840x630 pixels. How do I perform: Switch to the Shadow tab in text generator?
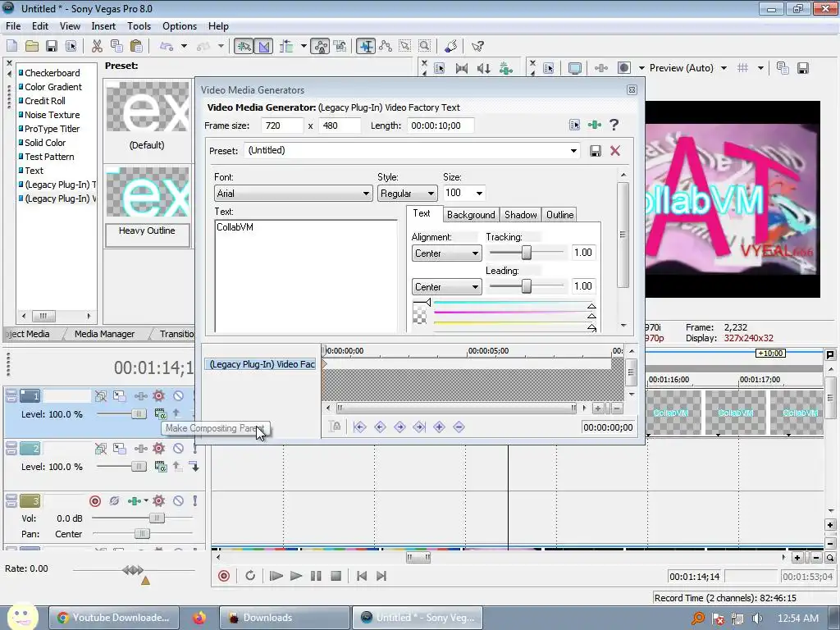[521, 215]
